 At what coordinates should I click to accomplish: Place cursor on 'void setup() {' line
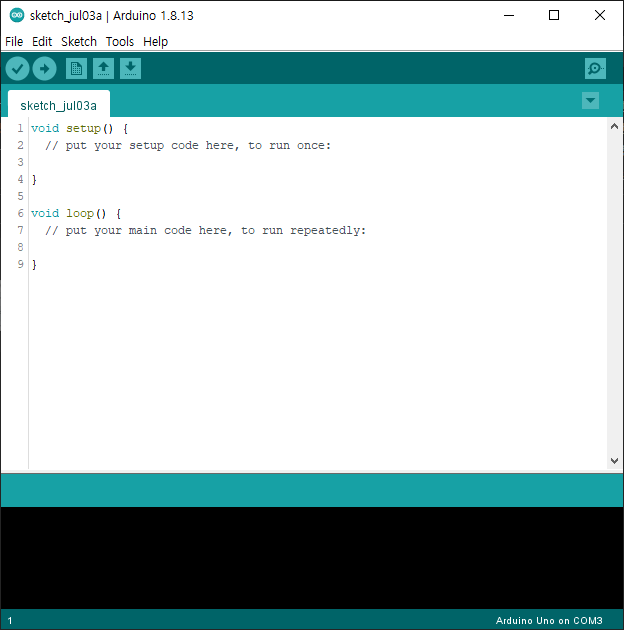click(80, 129)
